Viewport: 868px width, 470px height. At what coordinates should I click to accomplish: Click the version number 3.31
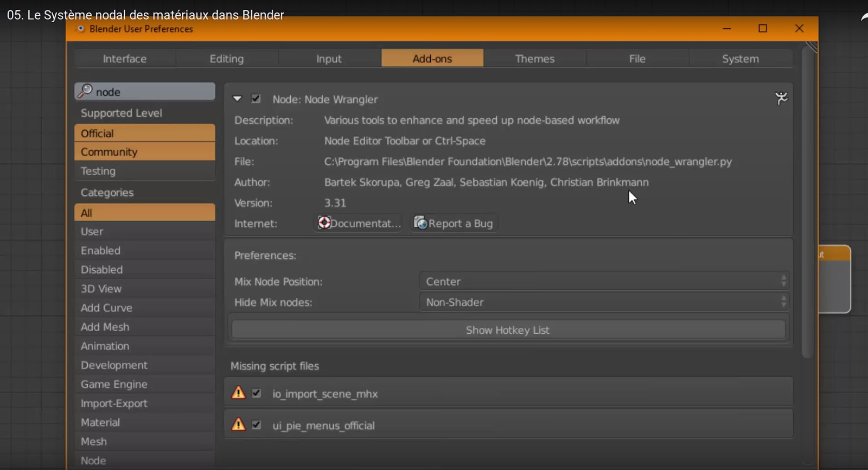pos(335,203)
